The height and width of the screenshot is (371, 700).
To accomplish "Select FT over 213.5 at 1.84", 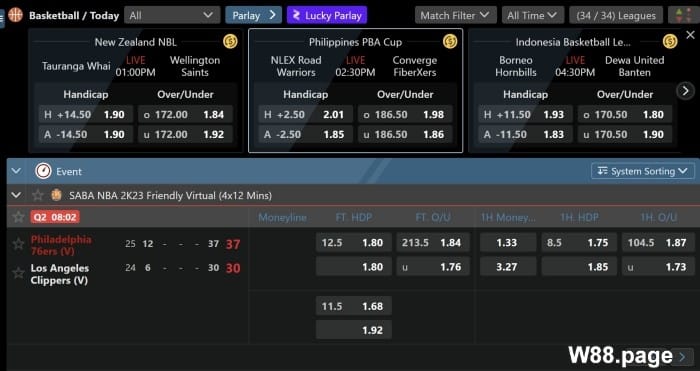I will (x=433, y=242).
